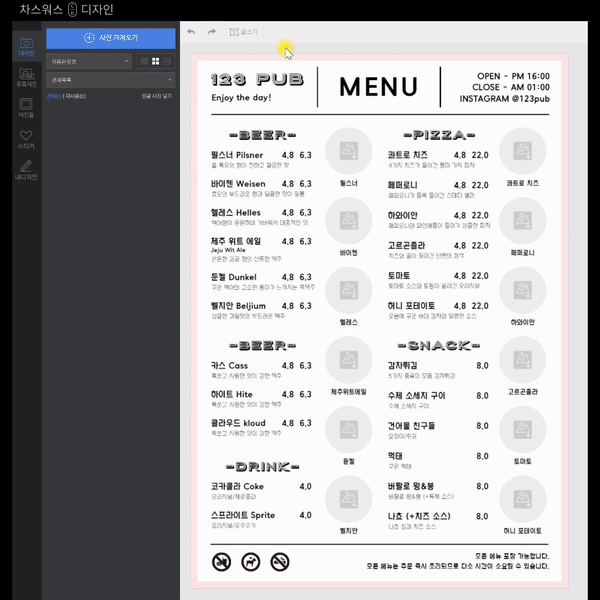Select the 코카콜라 Coke menu item text
This screenshot has height=600, width=600.
coord(237,486)
